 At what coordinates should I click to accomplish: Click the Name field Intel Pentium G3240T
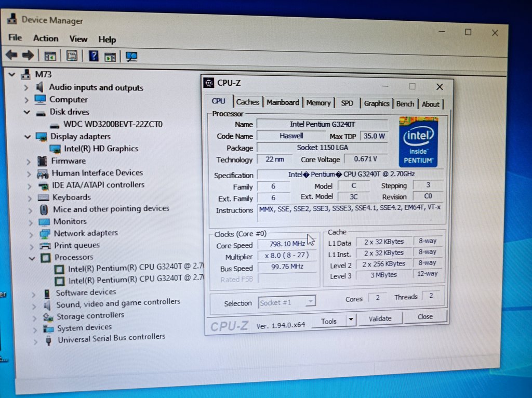tap(322, 124)
